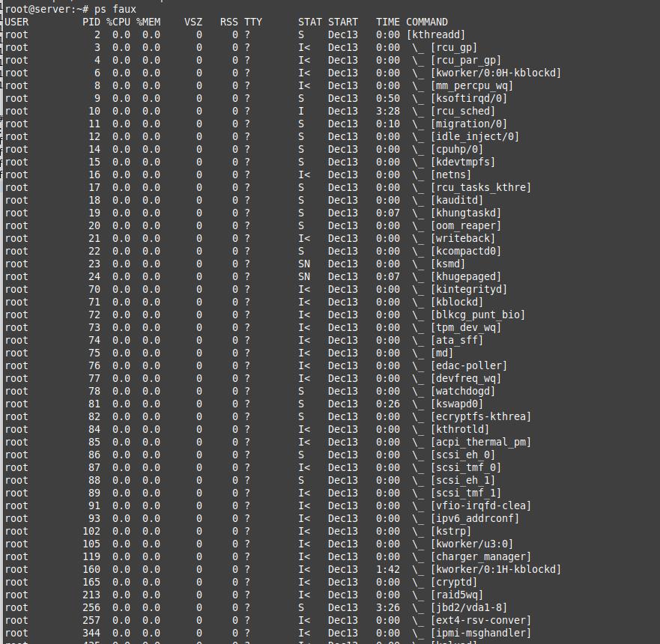Click the [migration/0] process name
The image size is (660, 644).
(468, 124)
